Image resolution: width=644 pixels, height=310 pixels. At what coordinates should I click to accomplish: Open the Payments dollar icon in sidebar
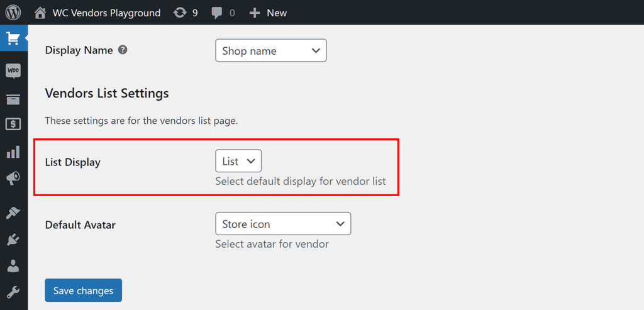[x=13, y=125]
